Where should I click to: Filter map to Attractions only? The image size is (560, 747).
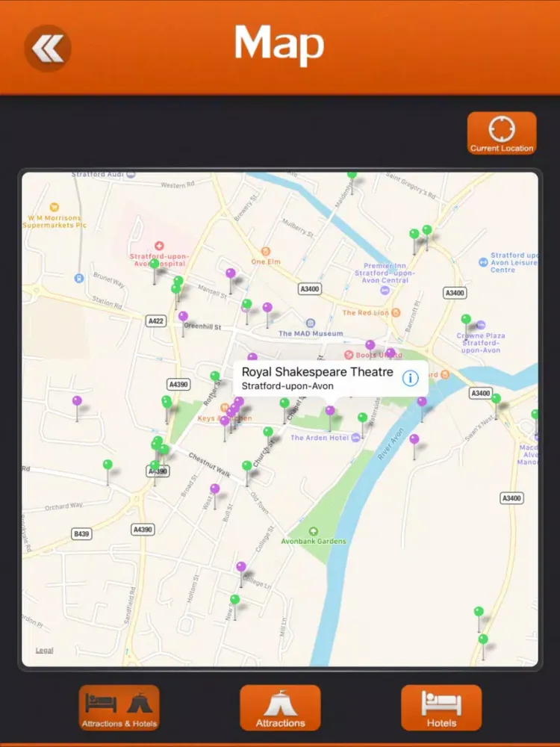[x=280, y=708]
